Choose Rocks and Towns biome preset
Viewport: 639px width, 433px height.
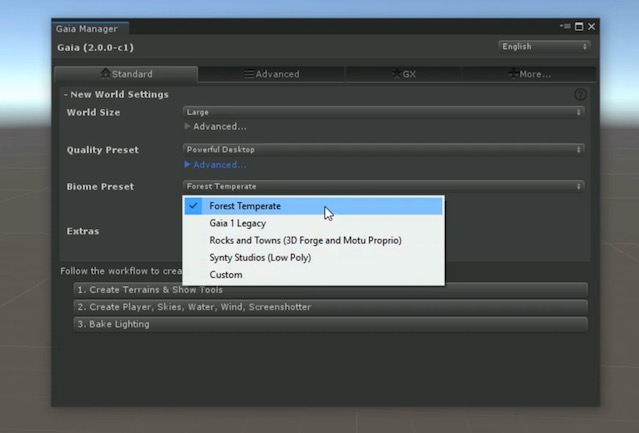coord(313,240)
